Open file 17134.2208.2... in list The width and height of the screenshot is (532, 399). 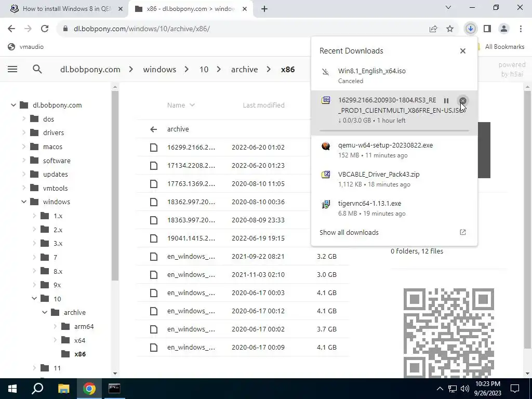243,166
